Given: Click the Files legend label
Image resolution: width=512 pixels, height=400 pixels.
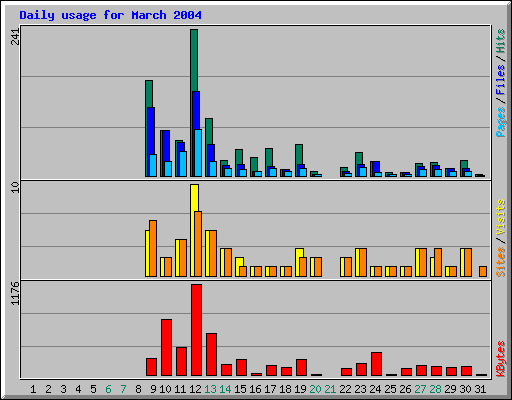Looking at the screenshot, I should [501, 79].
